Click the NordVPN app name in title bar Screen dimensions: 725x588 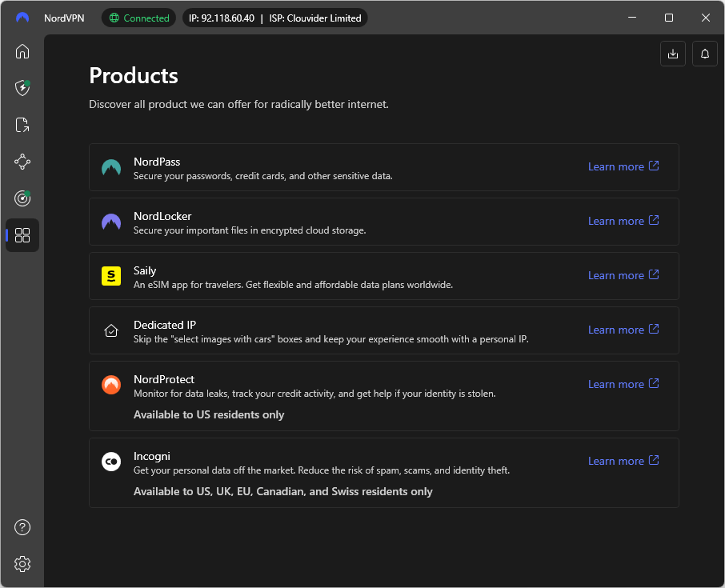(64, 18)
